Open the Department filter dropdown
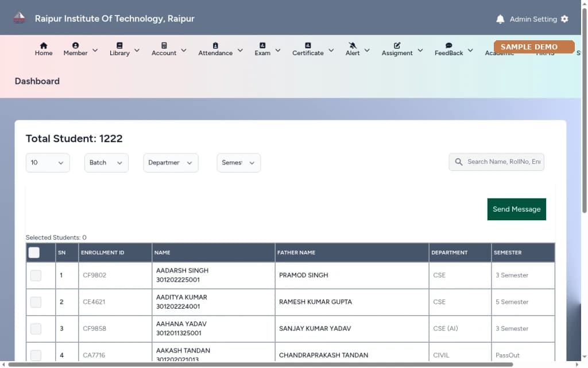Image resolution: width=588 pixels, height=368 pixels. coord(171,163)
